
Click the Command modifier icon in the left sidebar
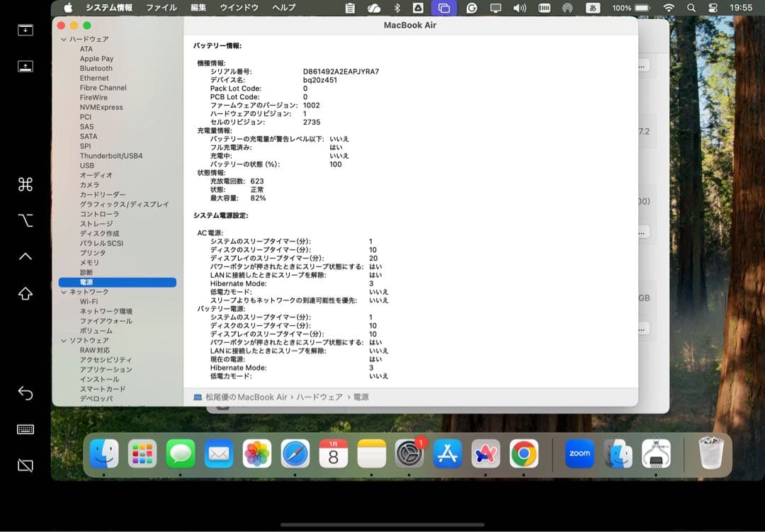click(25, 184)
